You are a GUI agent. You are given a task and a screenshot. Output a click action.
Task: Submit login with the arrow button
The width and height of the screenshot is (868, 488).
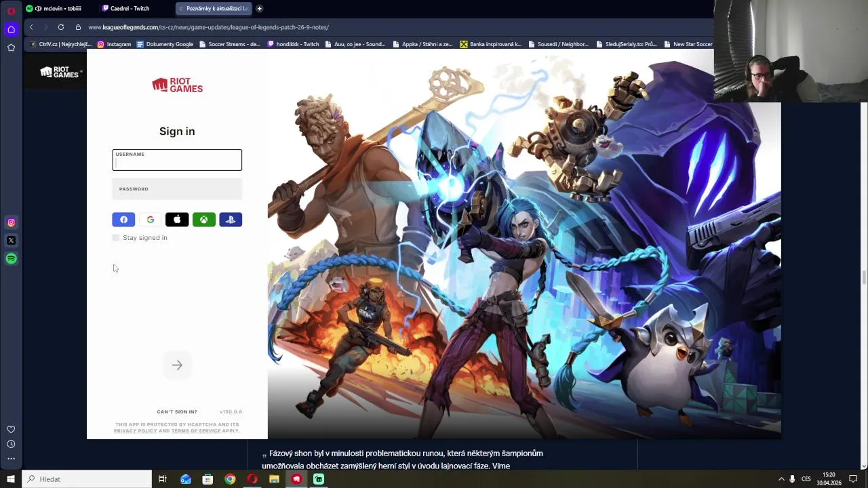pos(177,365)
